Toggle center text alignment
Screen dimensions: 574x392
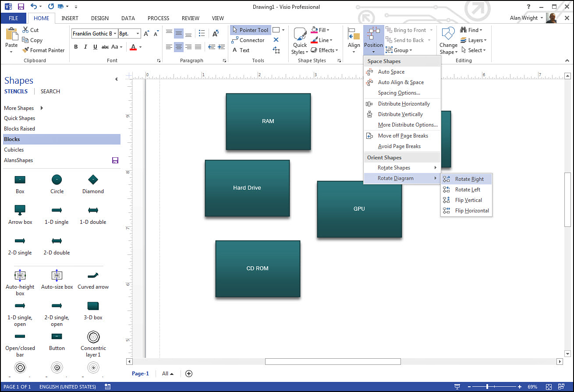(179, 47)
